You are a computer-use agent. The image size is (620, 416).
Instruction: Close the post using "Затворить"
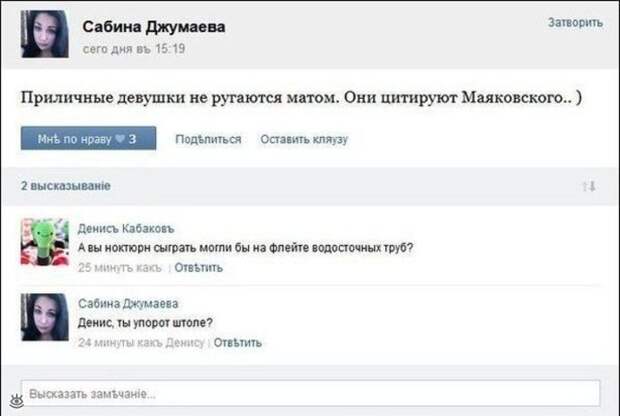[x=575, y=23]
